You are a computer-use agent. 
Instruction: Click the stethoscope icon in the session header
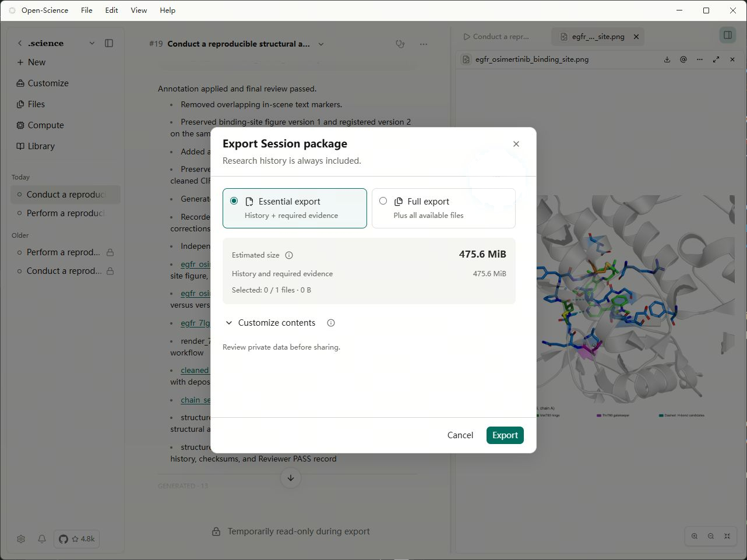tap(400, 44)
